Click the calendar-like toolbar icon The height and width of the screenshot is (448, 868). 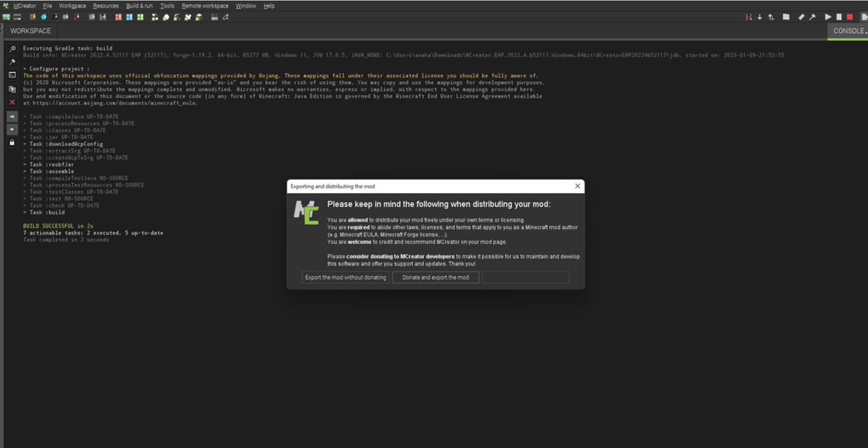[215, 17]
